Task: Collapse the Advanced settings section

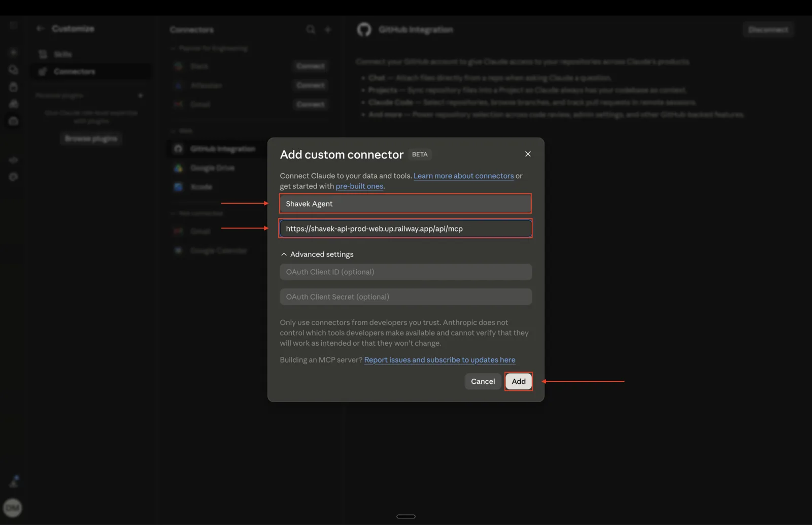Action: pyautogui.click(x=317, y=254)
